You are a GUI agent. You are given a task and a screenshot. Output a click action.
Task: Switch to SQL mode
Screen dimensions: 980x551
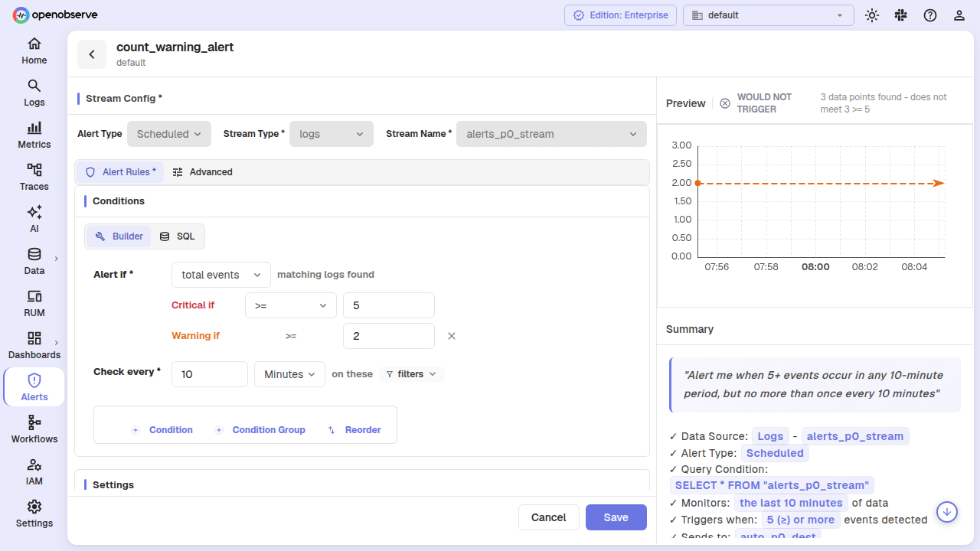click(177, 236)
